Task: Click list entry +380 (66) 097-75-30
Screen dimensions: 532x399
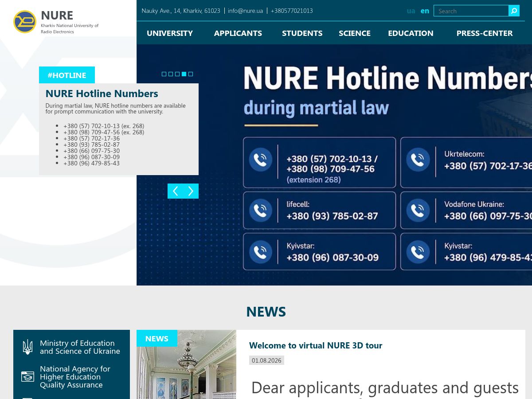Action: point(91,151)
